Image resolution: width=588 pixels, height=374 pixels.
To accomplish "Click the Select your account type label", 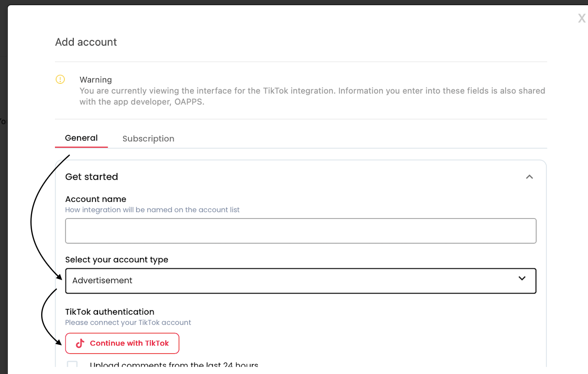I will click(117, 260).
